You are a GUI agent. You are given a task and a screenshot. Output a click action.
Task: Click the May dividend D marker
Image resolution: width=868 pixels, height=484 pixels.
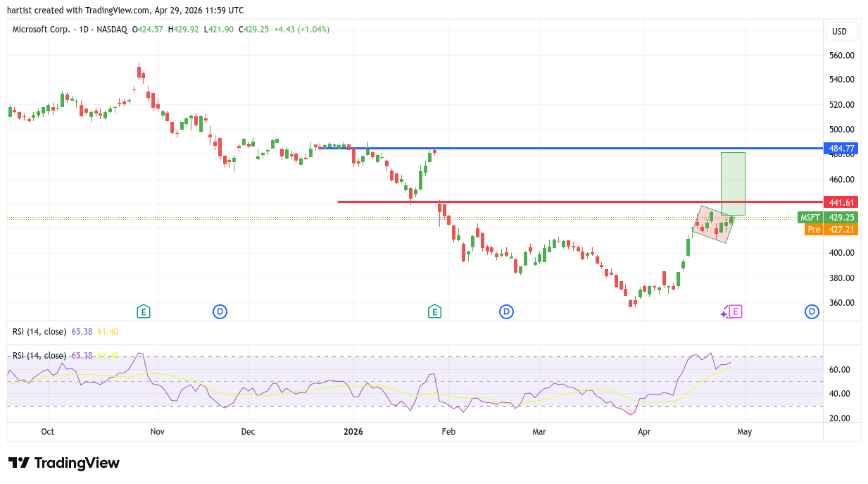point(812,311)
